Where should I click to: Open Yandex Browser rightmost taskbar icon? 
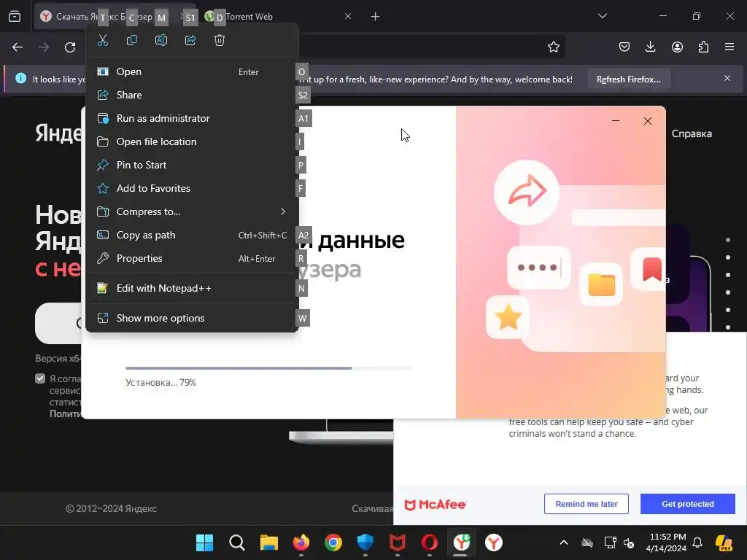click(x=494, y=542)
